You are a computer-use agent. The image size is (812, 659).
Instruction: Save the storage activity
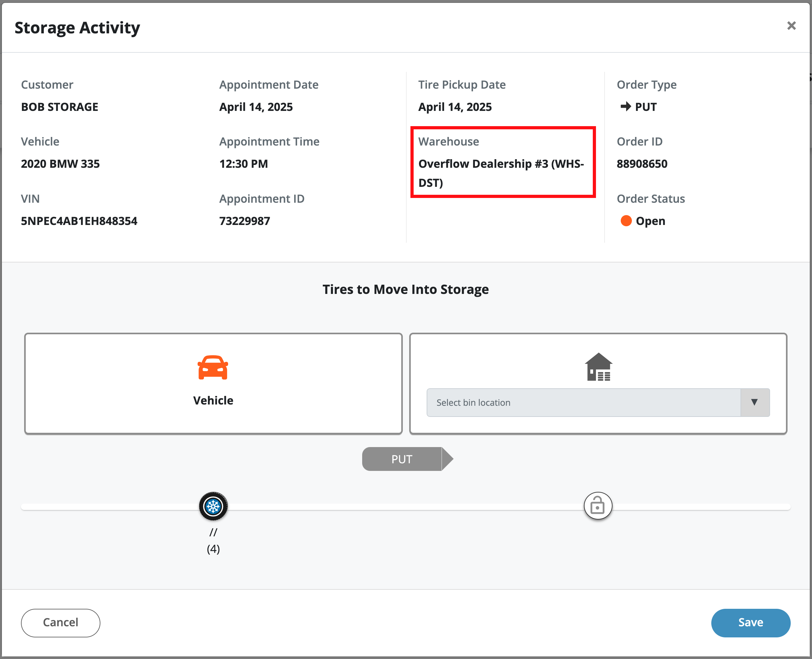[750, 622]
